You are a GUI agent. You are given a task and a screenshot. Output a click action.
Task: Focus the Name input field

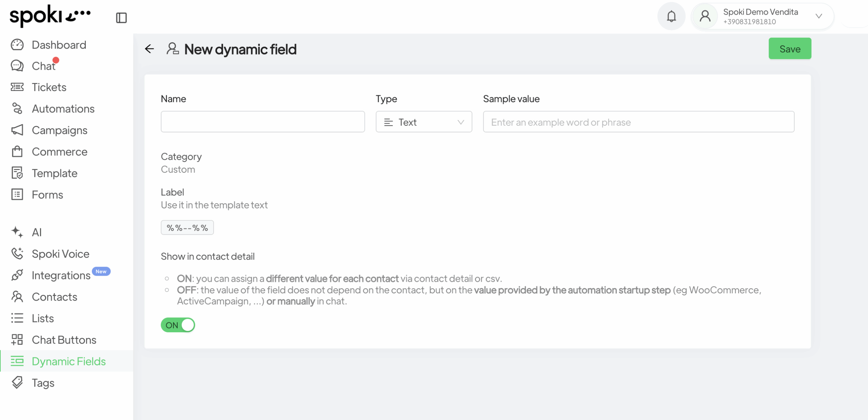point(262,122)
